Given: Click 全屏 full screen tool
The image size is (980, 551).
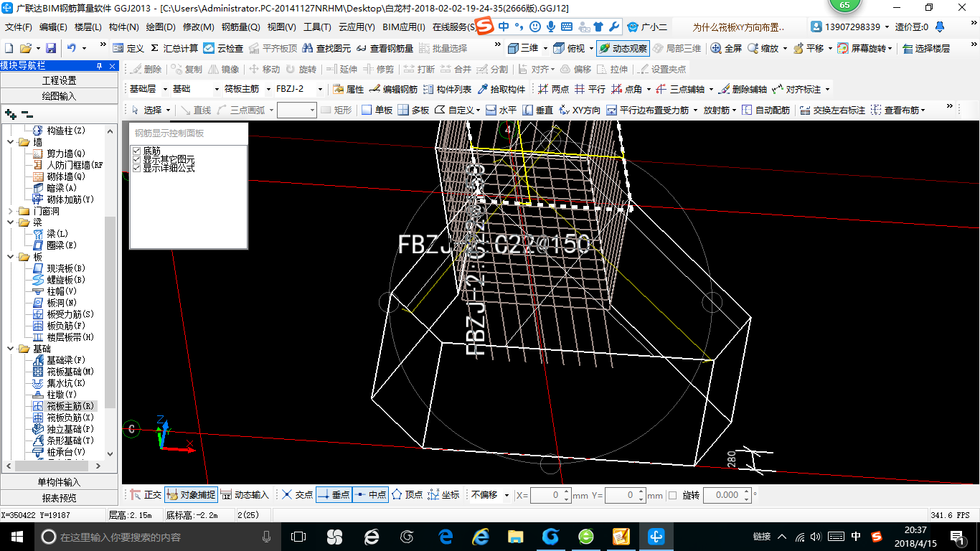Looking at the screenshot, I should (726, 48).
